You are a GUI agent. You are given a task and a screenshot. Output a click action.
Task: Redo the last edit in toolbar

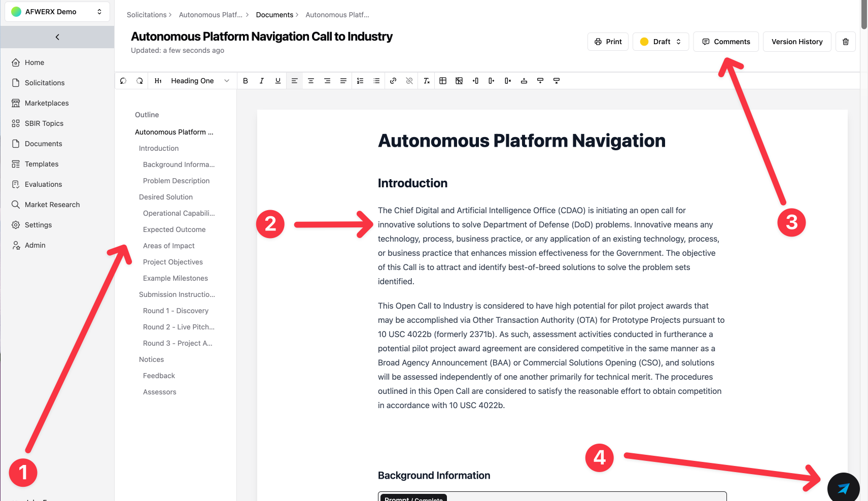click(140, 81)
